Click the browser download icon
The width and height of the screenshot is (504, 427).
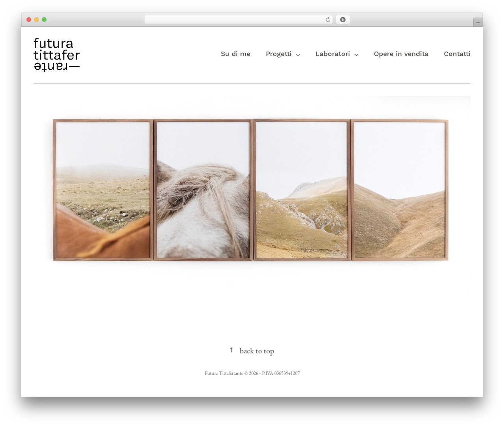click(x=343, y=20)
